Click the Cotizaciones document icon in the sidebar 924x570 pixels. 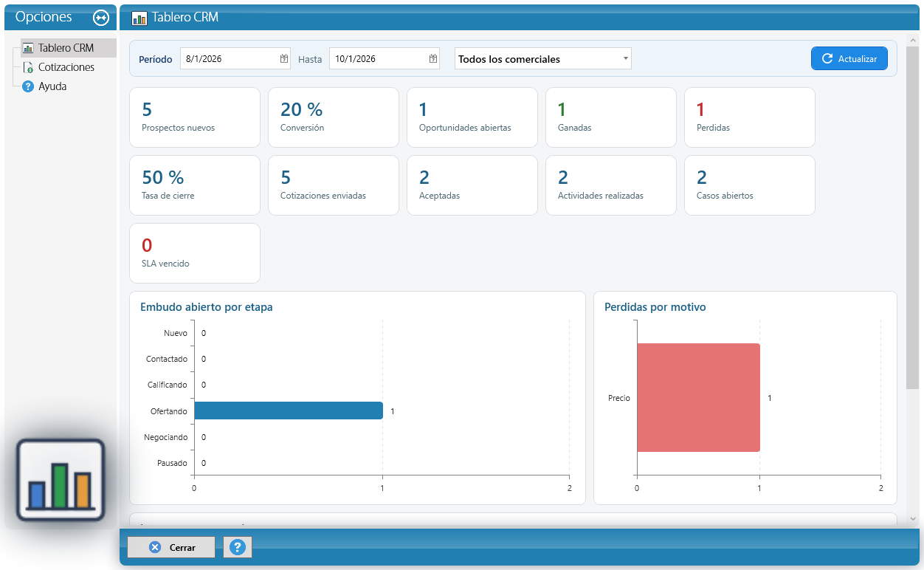pos(28,67)
